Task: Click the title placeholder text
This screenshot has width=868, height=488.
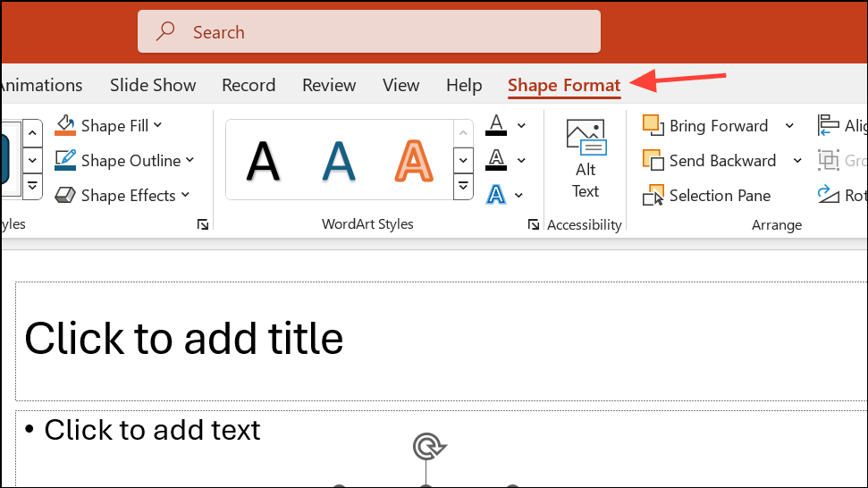Action: [184, 339]
